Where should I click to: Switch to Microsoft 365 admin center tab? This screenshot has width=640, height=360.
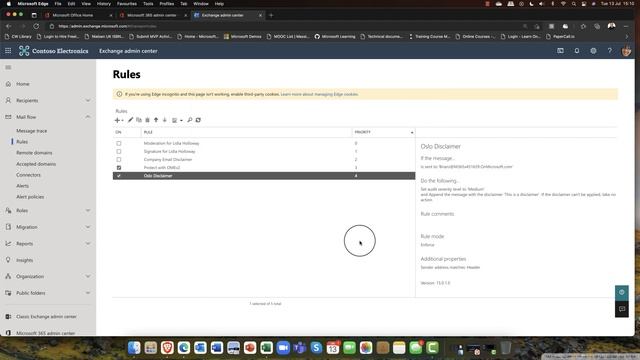(153, 15)
